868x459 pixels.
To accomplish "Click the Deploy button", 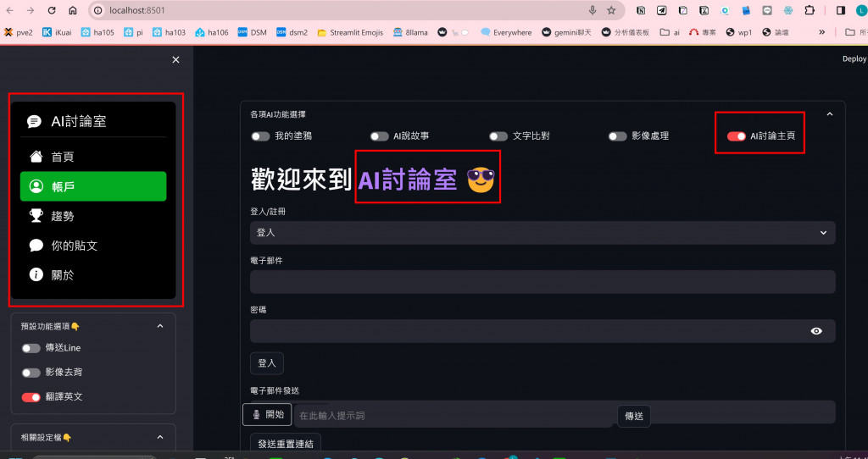I will pos(854,58).
